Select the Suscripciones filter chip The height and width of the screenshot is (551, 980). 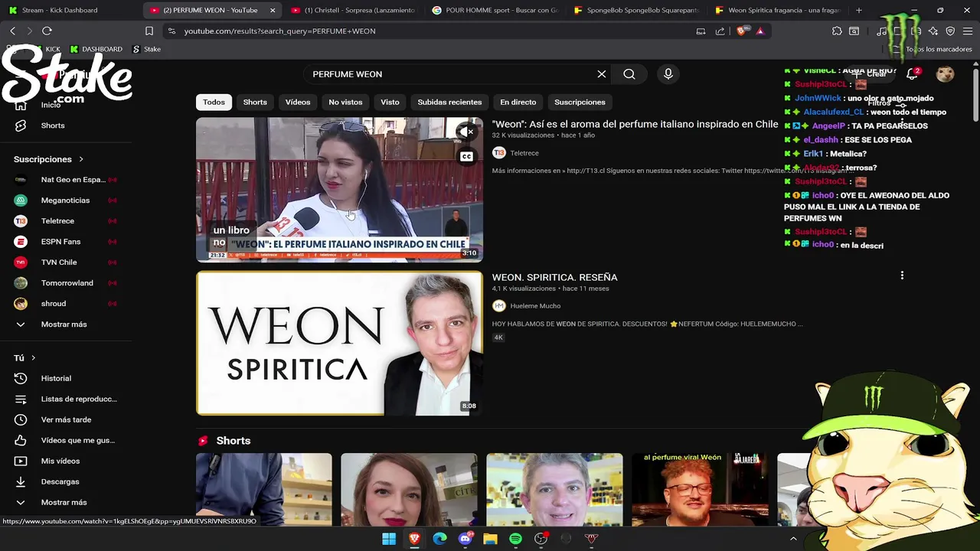[x=580, y=102]
